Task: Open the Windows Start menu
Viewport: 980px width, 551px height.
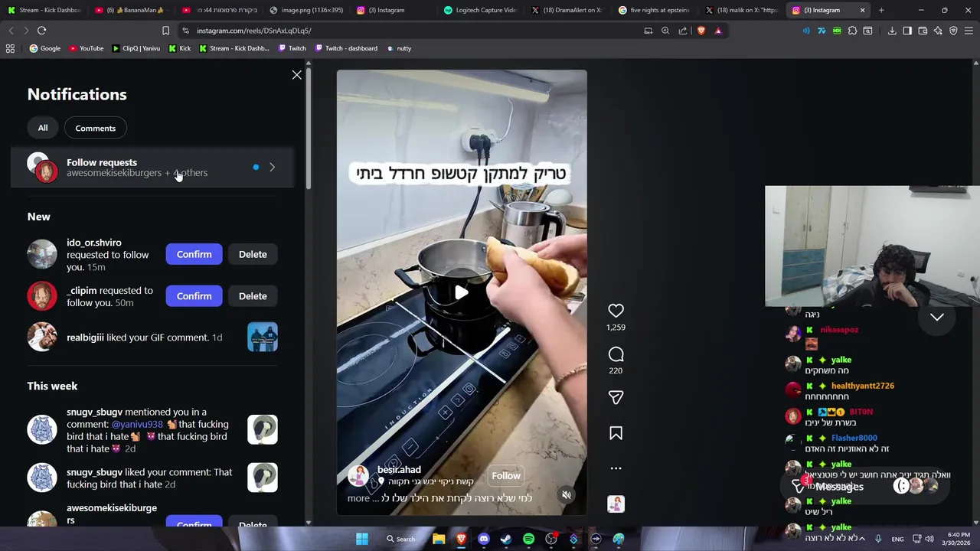Action: [x=362, y=539]
